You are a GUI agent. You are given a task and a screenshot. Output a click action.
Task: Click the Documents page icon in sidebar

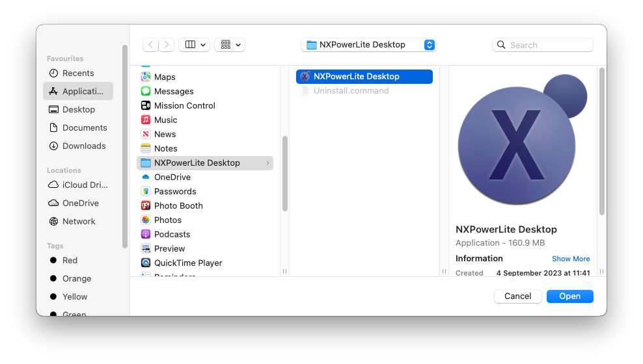point(53,128)
